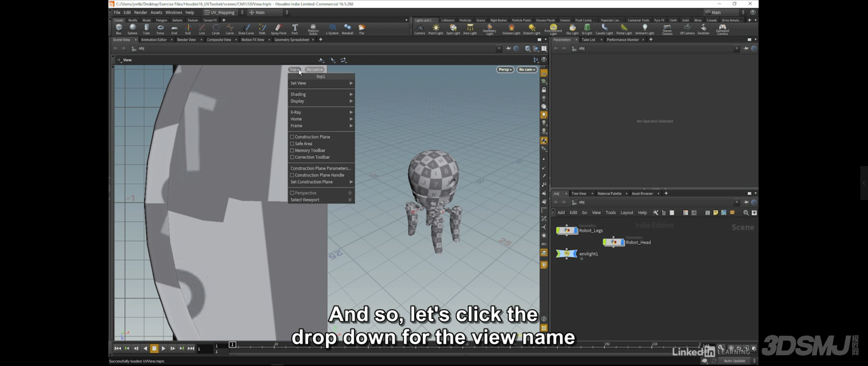The height and width of the screenshot is (366, 868).
Task: Add an Ambient Light from the shelf
Action: [x=645, y=29]
